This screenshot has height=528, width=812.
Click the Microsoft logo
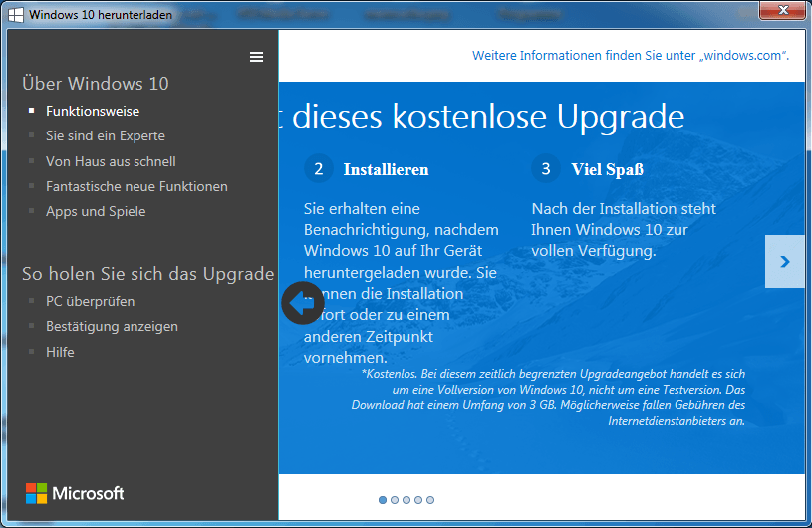75,493
